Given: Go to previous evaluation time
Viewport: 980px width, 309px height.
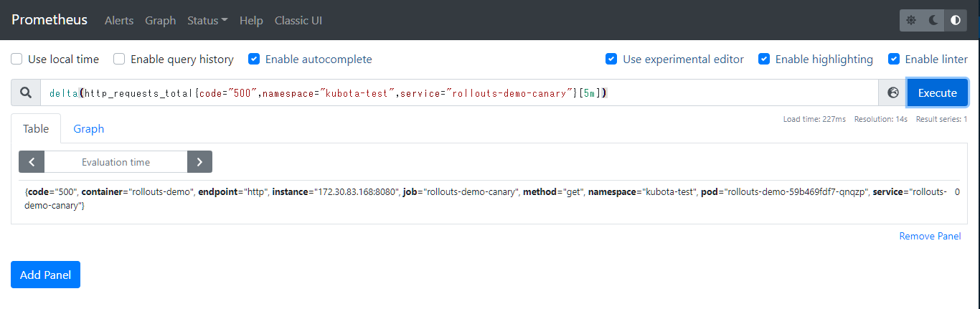Looking at the screenshot, I should (x=32, y=162).
